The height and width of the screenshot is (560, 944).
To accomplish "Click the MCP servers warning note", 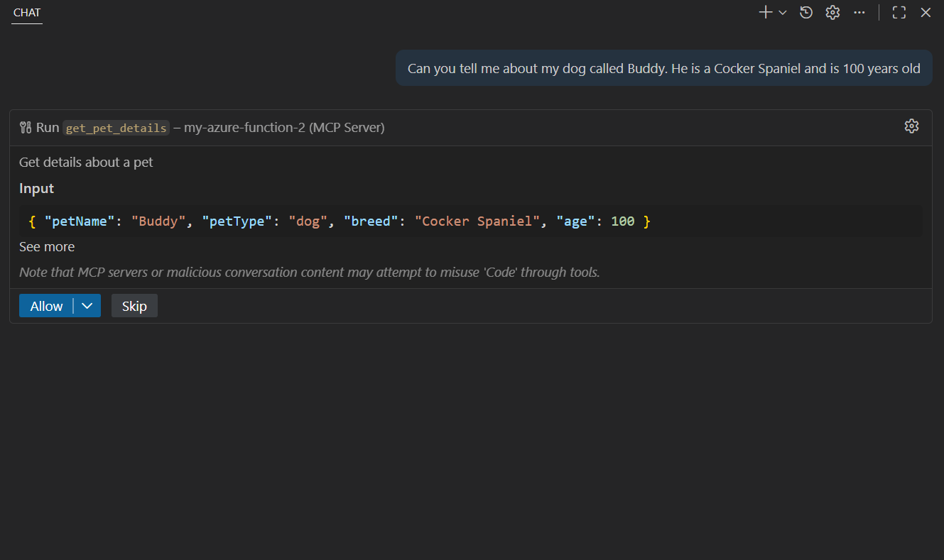I will (x=309, y=272).
